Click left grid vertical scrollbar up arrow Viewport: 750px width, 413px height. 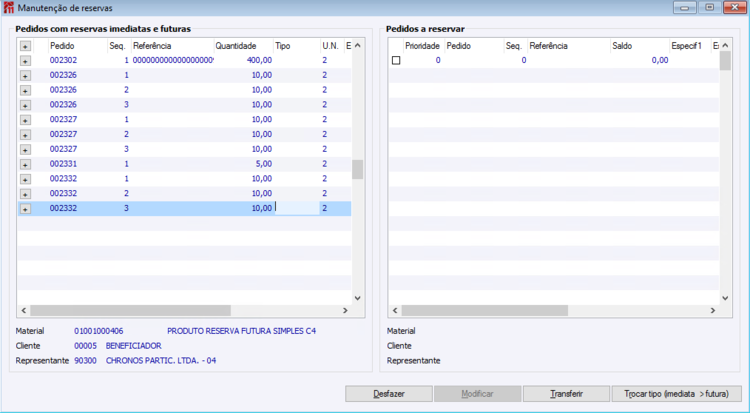[357, 46]
